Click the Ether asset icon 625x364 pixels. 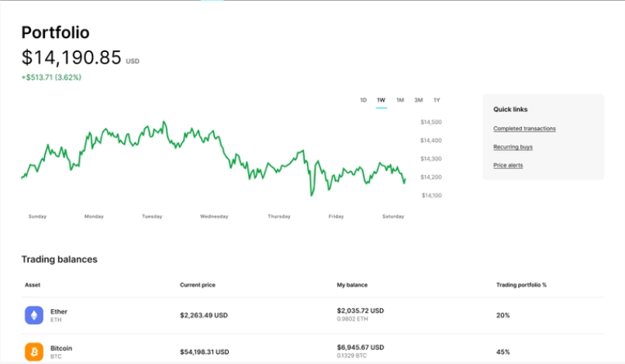point(33,315)
